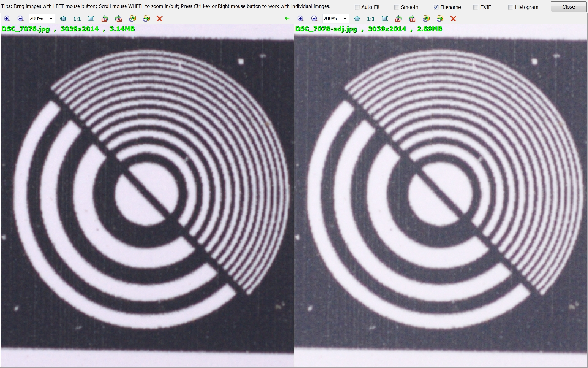Enable the Auto-Fit checkbox
This screenshot has height=368, width=588.
coord(357,7)
